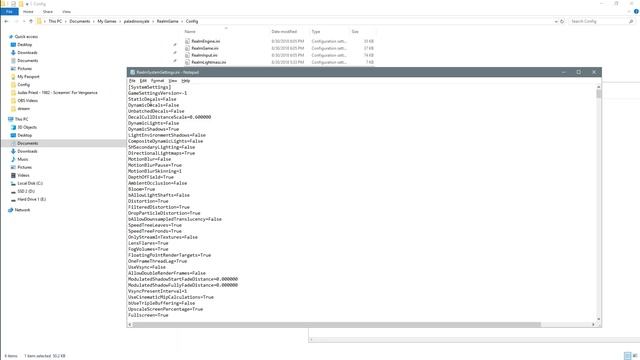This screenshot has height=360, width=640.
Task: Sort by the Name column header
Action: [190, 31]
